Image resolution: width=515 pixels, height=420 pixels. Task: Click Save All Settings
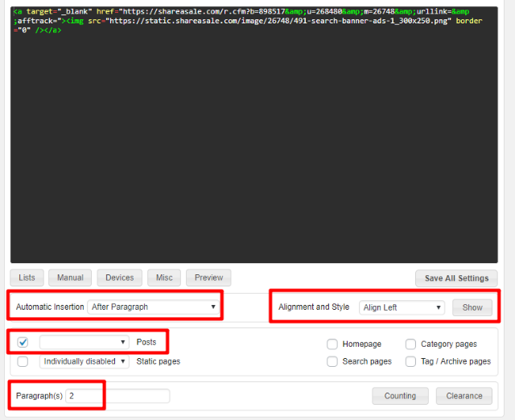tap(456, 278)
